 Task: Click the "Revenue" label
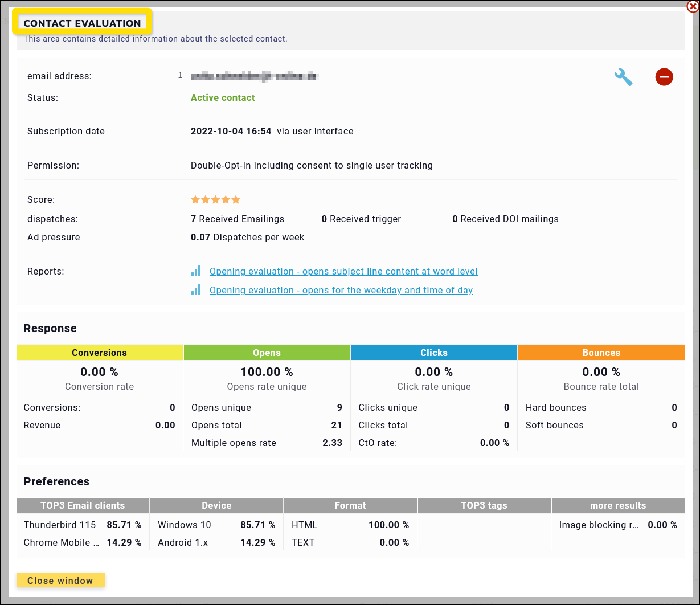[42, 426]
